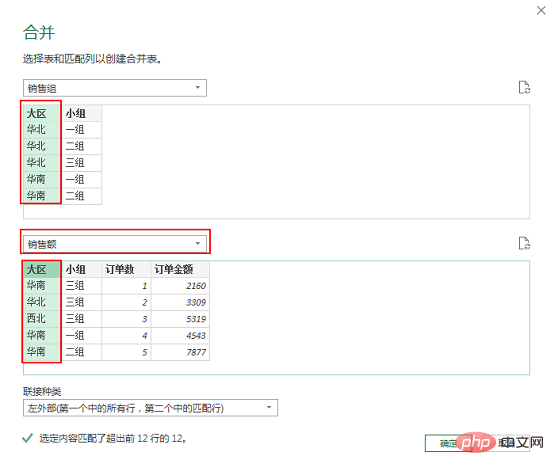
Task: Click 华北 cell in 销售组 三组 row
Action: [x=41, y=163]
